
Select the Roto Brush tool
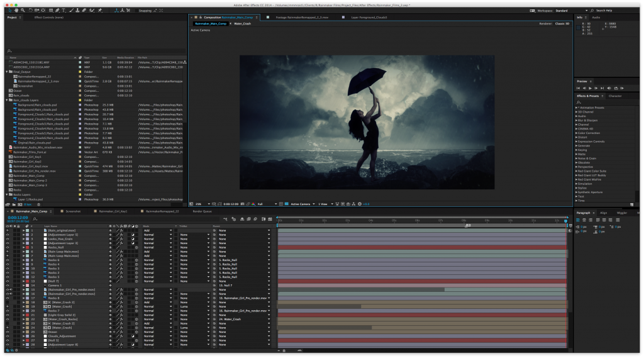[x=92, y=10]
